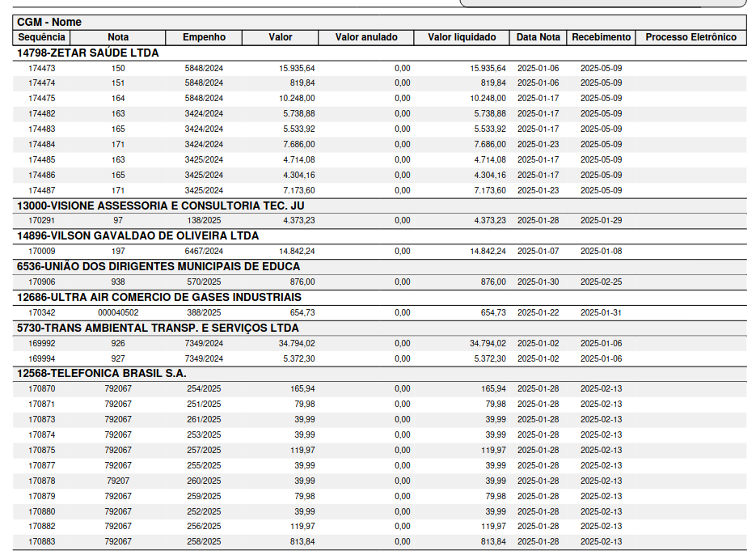Click the 6536-UNIÃO DOS DIRIGENTES MUNICIPAIS heading
This screenshot has width=756, height=551.
tap(158, 266)
